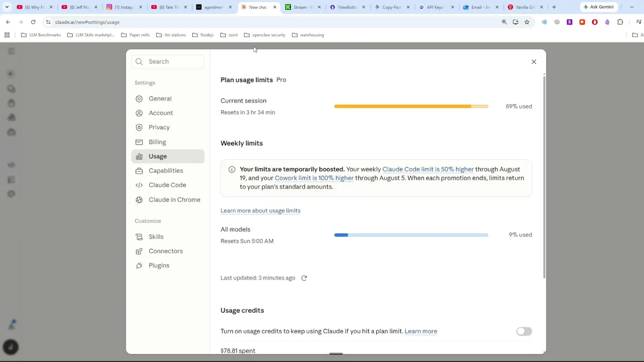Click the settings Search field
This screenshot has width=644, height=362.
168,61
